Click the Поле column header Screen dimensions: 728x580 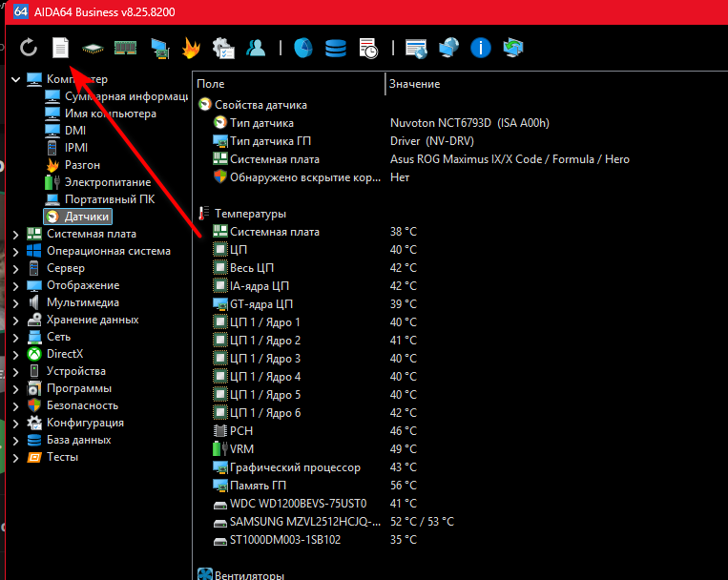(x=288, y=84)
